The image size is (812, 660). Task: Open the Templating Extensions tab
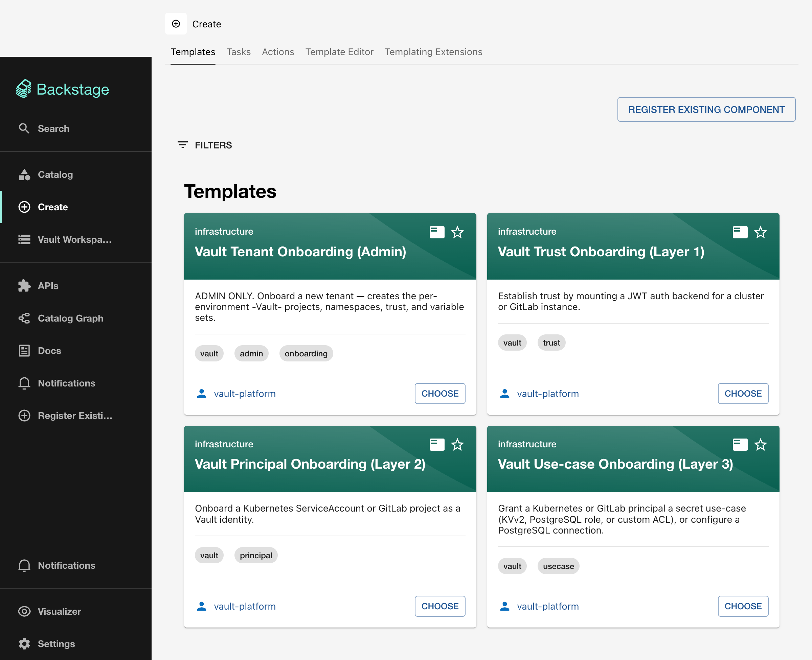tap(433, 52)
